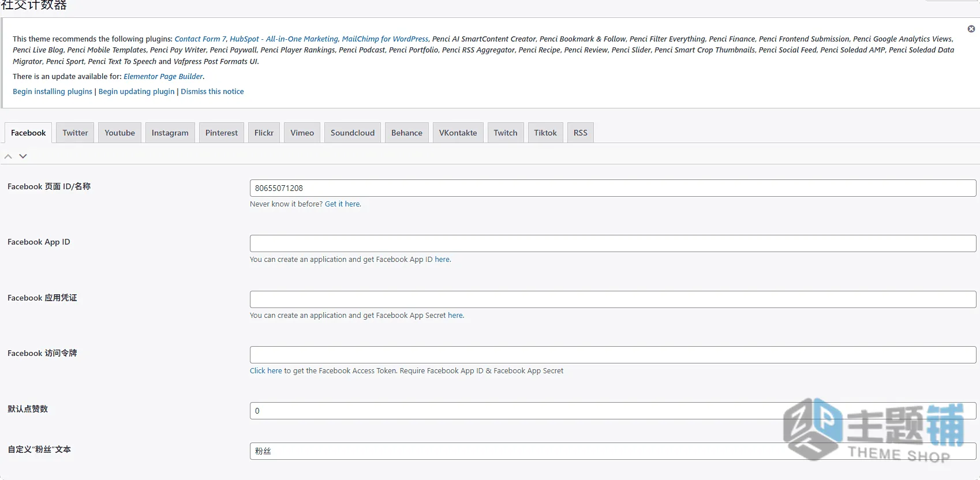The image size is (980, 480).
Task: Click Dismiss this notice link
Action: [x=212, y=92]
